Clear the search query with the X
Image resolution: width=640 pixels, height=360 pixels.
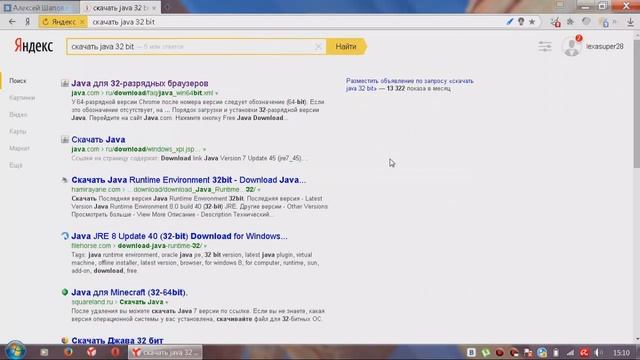click(318, 47)
